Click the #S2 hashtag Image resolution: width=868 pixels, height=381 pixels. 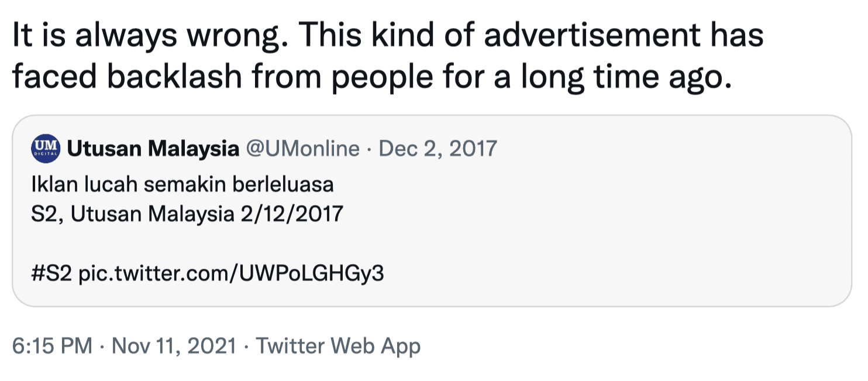pyautogui.click(x=51, y=273)
